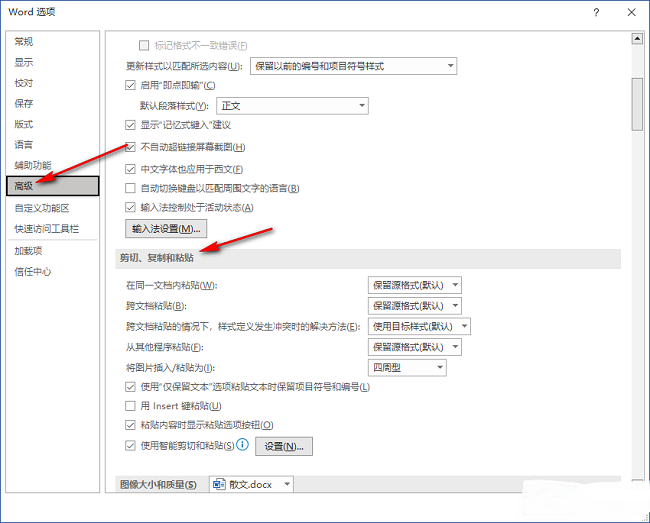Uncheck 显示"记忆式键入"建议 option
The image size is (650, 523).
[130, 125]
